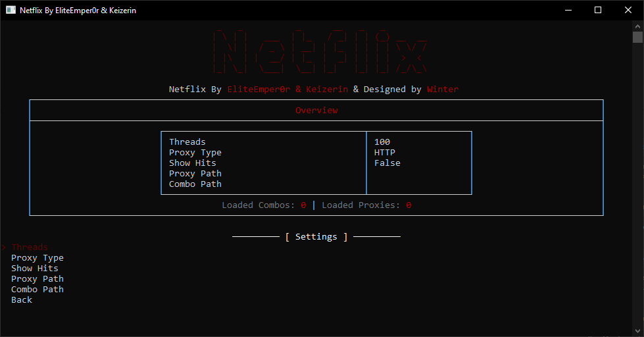Click the Loaded Combos count

point(303,205)
